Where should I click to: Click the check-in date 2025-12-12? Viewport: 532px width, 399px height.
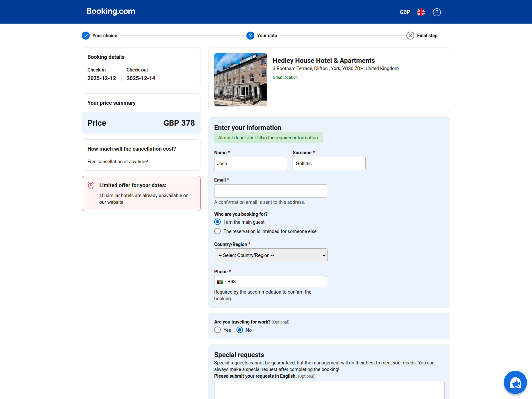tap(102, 78)
